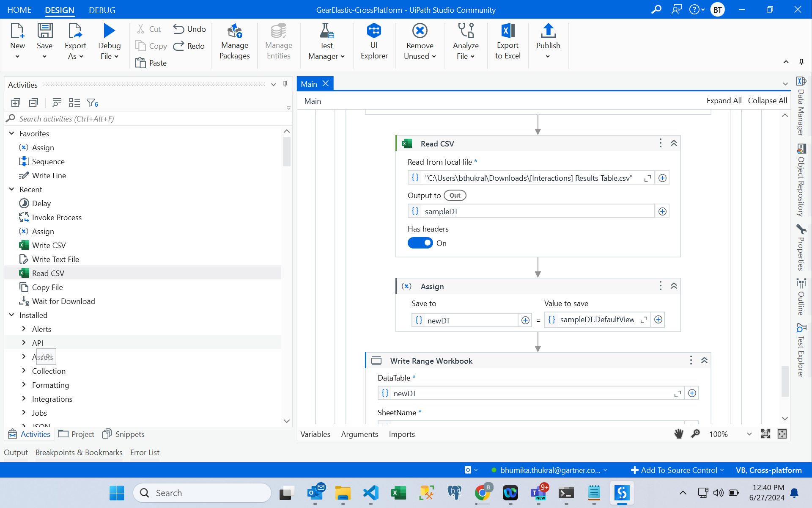The height and width of the screenshot is (508, 812).
Task: Collapse the Favorites tree section
Action: tap(12, 133)
